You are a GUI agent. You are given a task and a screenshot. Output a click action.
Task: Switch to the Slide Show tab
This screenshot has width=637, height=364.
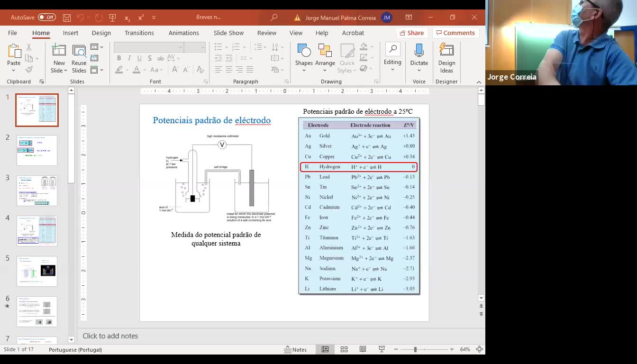coord(228,33)
